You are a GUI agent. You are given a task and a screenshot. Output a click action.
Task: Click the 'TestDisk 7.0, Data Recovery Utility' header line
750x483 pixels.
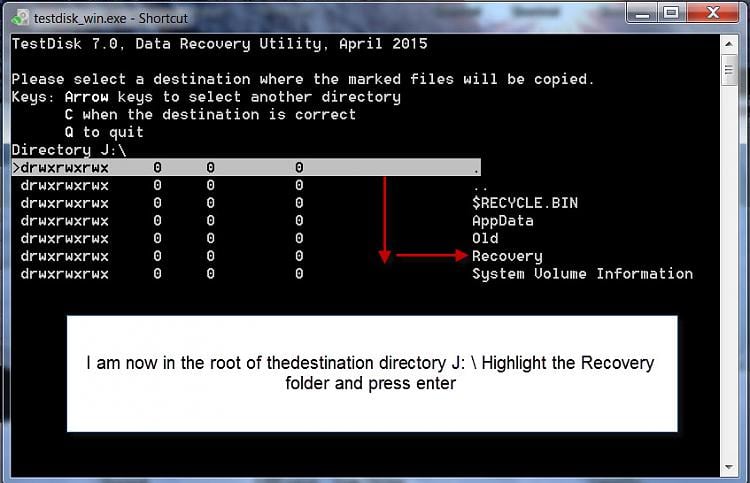[x=219, y=44]
